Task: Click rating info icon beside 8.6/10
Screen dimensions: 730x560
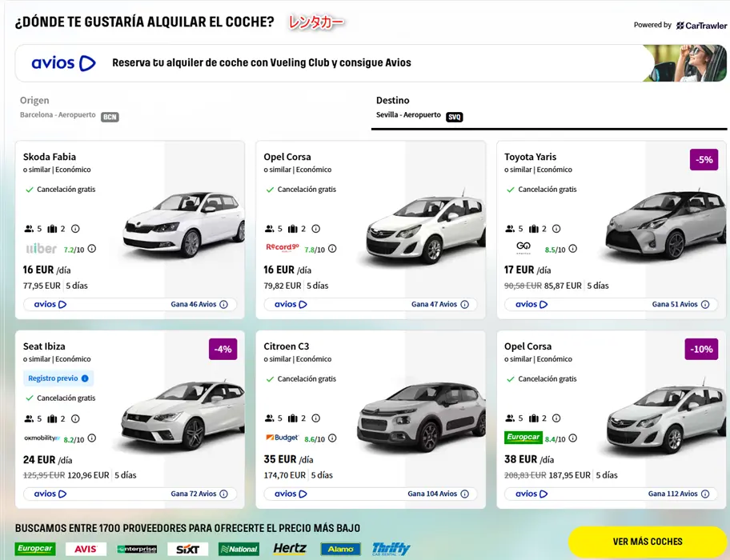Action: coord(332,438)
